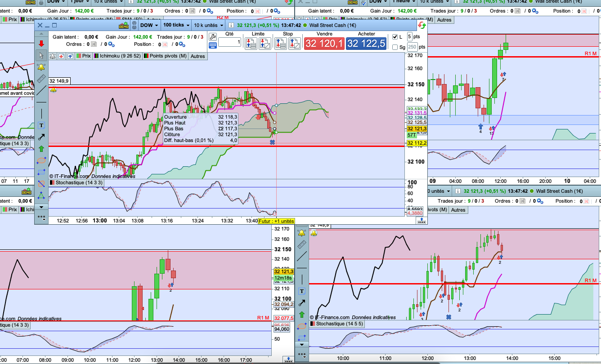Viewport: 601px width, 364px height.
Task: Click the second Limite order button
Action: coord(264,44)
